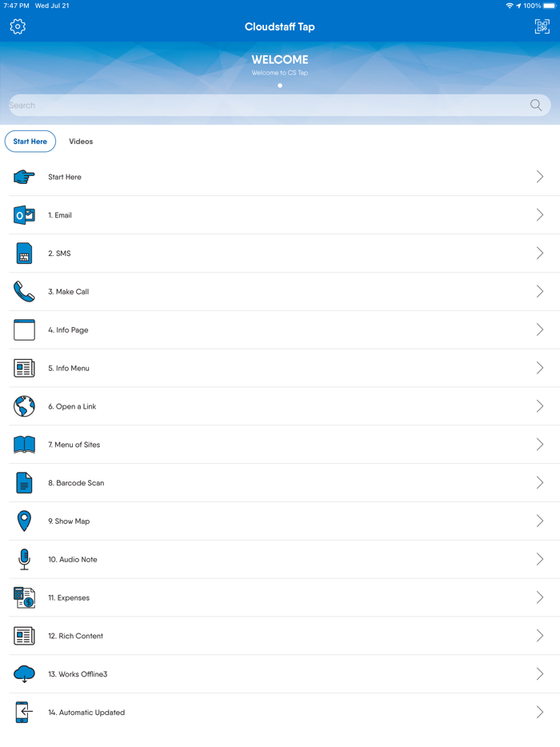Tap the banner page indicator dot
The width and height of the screenshot is (560, 747).
click(280, 86)
